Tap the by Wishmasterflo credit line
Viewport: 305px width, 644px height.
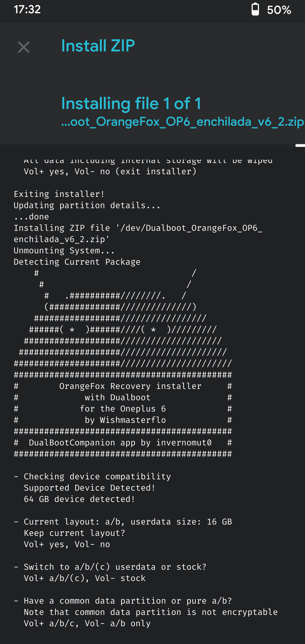[x=125, y=420]
